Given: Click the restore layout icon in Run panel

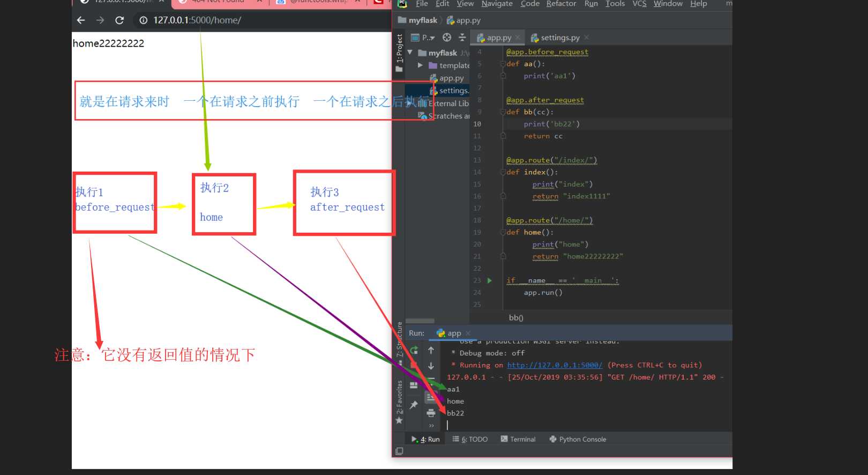Looking at the screenshot, I should pos(414,385).
